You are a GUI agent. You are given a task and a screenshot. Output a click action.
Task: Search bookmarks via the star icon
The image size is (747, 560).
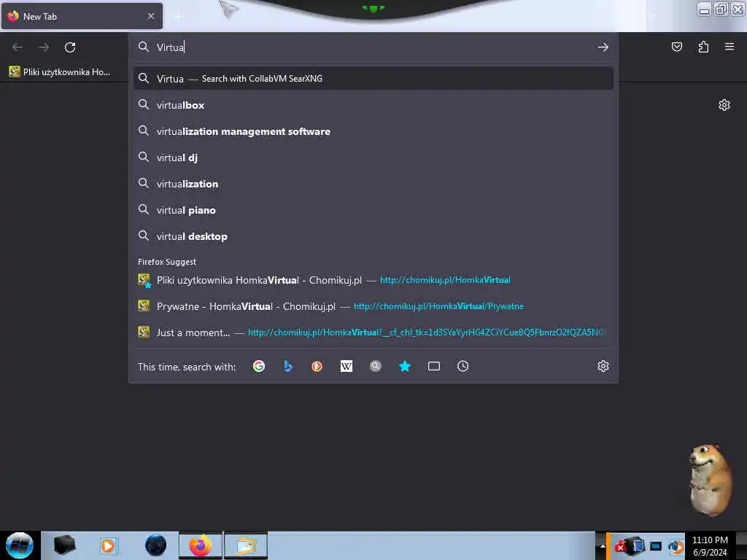pyautogui.click(x=404, y=366)
